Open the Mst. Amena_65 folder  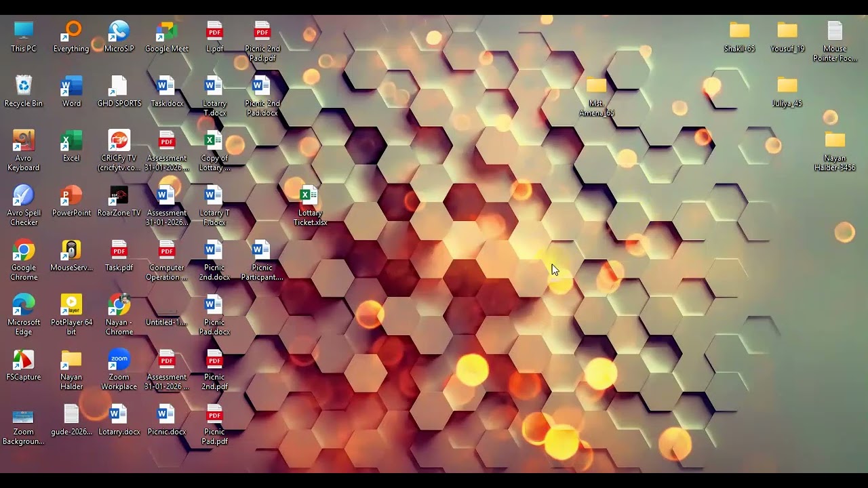point(597,96)
